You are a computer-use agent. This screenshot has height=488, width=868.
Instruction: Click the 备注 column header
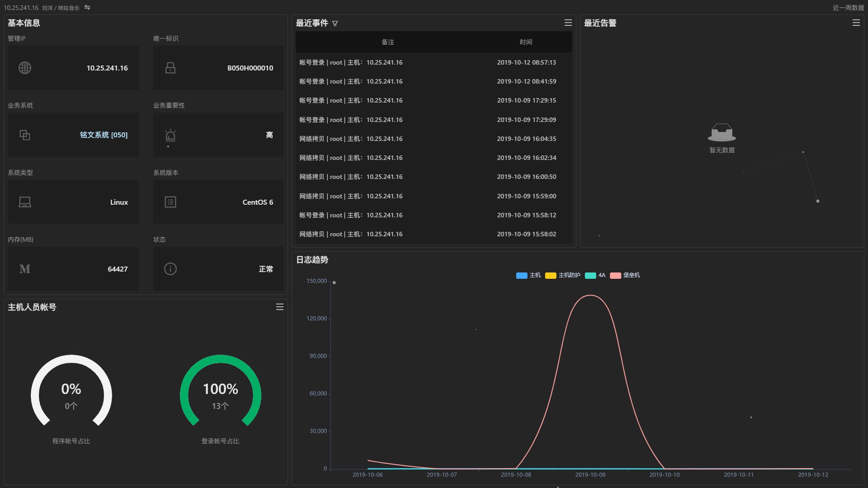pos(387,42)
